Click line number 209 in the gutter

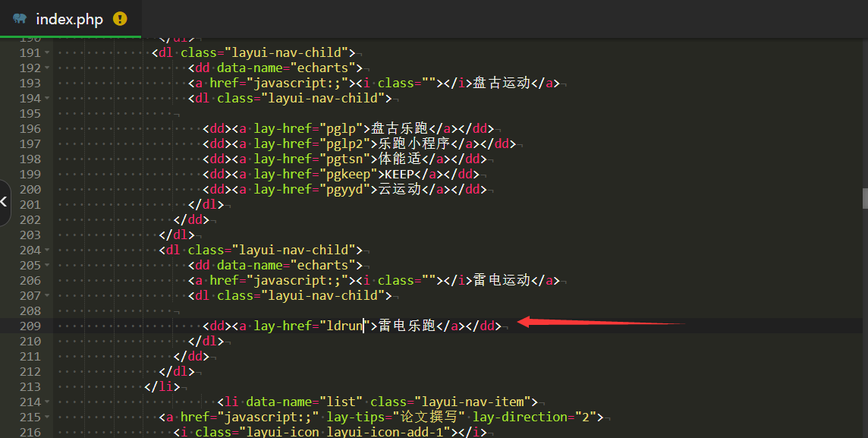pos(30,326)
